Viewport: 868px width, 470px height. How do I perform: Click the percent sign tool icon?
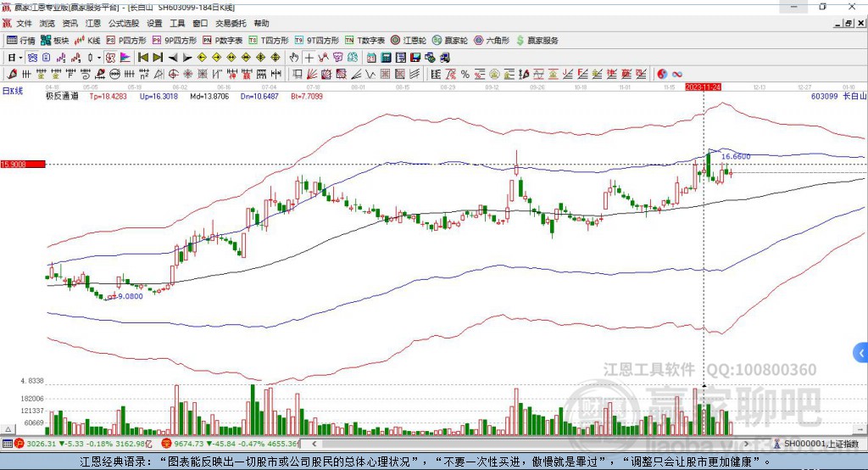coord(465,74)
